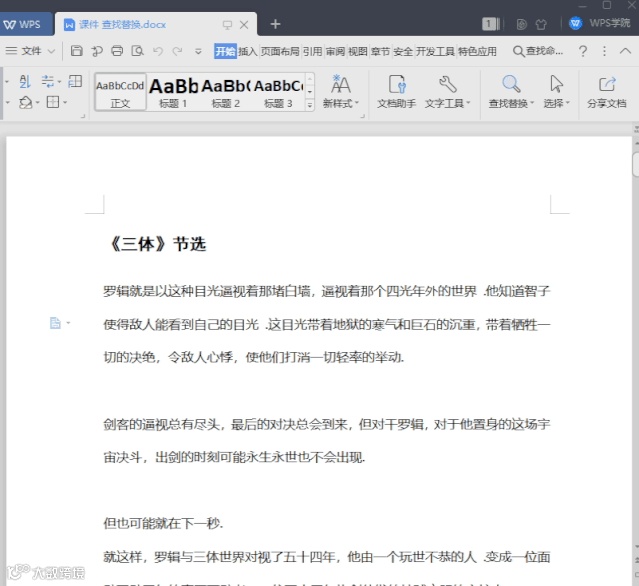This screenshot has width=639, height=586.
Task: Open customize quick access toolbar dropdown
Action: tap(198, 51)
